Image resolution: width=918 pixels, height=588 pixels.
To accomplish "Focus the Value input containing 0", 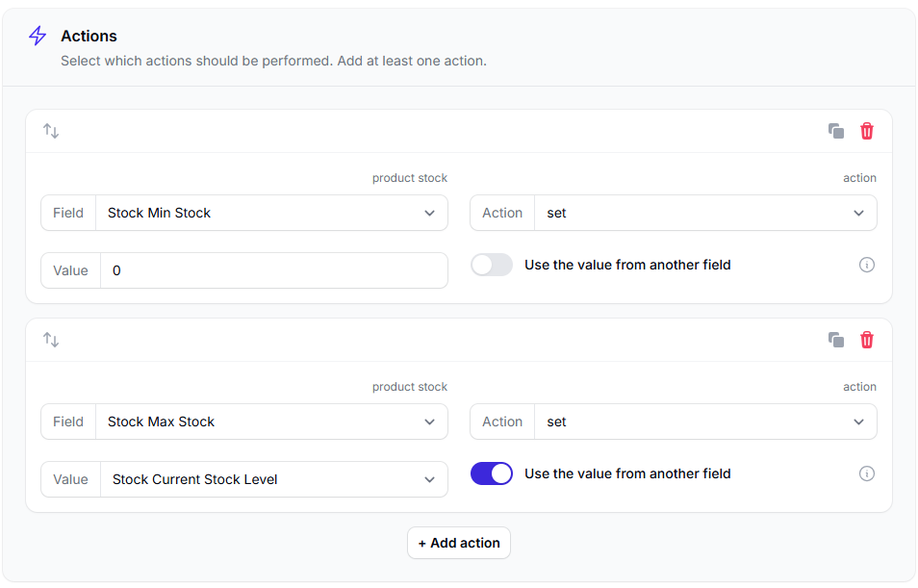I will click(x=274, y=270).
